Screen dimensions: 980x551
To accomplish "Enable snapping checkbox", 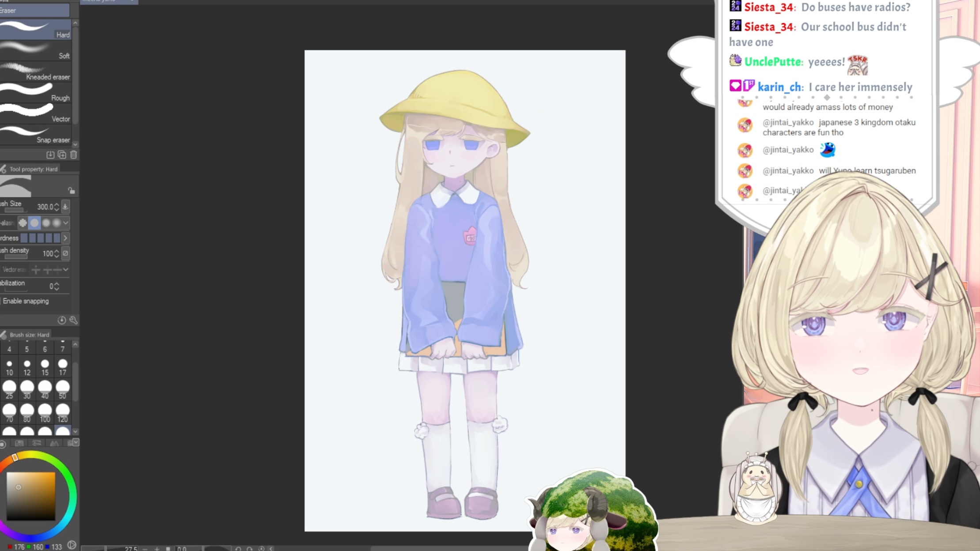I will pyautogui.click(x=1, y=301).
